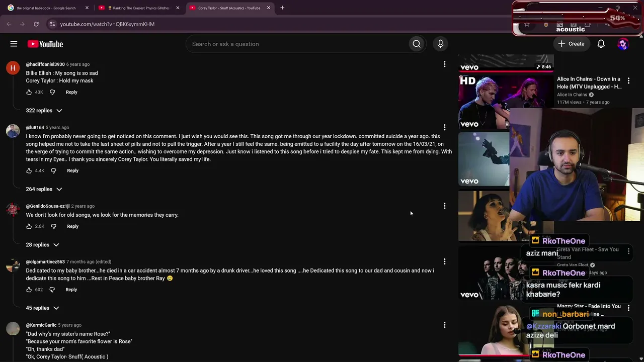
Task: Click the '6 years ago' comment timestamp
Action: [78, 64]
